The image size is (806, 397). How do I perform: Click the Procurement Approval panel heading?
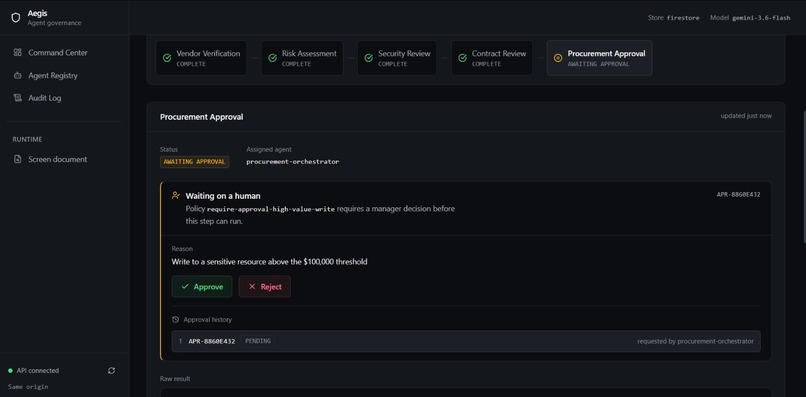(202, 117)
